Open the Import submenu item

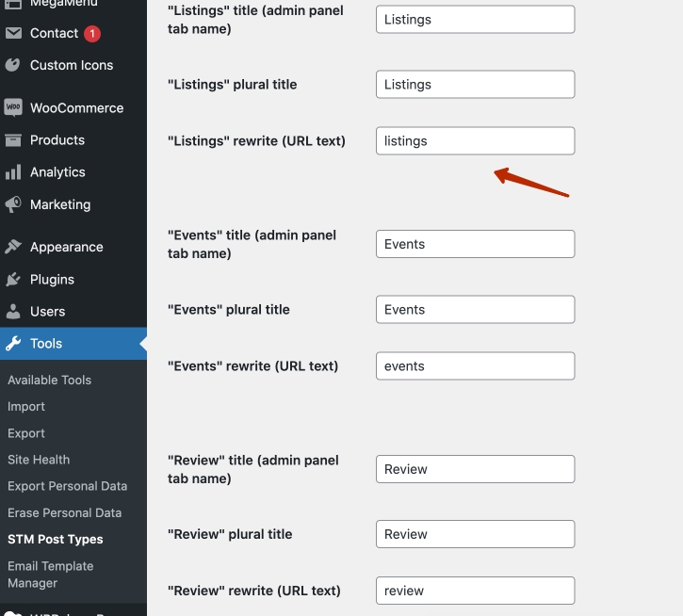26,407
